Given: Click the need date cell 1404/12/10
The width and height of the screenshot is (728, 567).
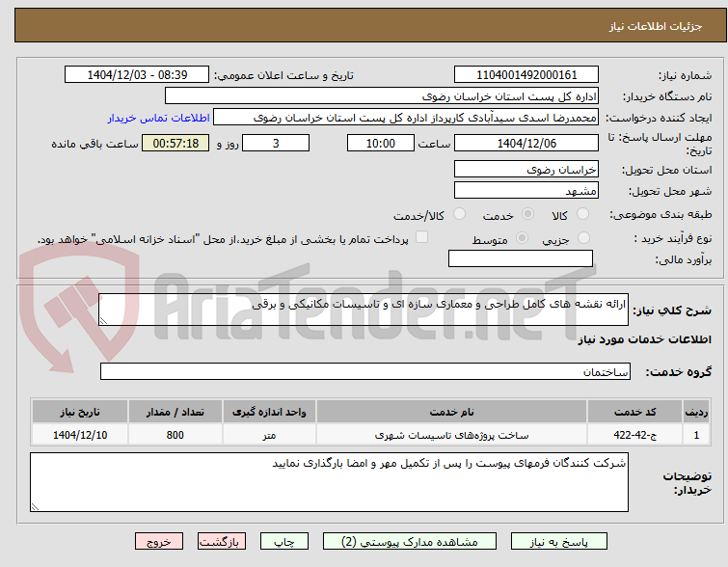Looking at the screenshot, I should click(80, 435).
